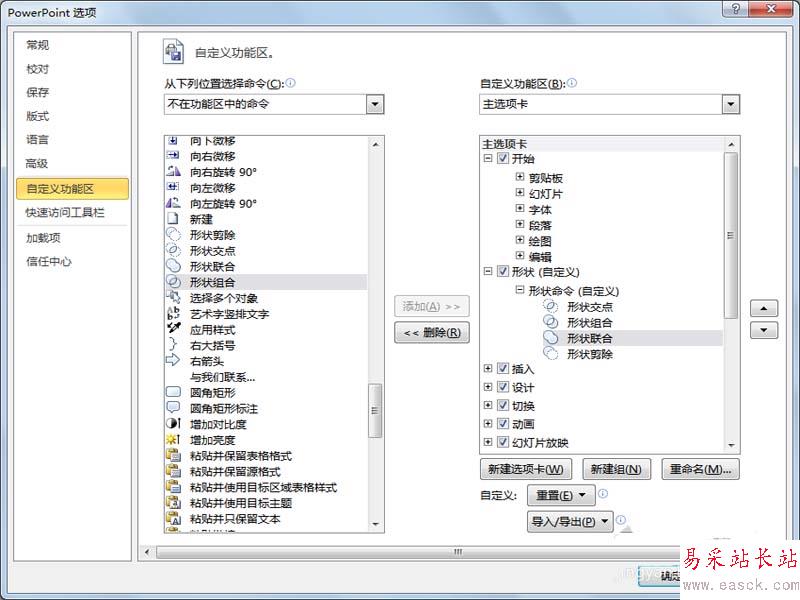Open the 从下列位置选择命令 dropdown
Screen dimensions: 800x600
(375, 104)
